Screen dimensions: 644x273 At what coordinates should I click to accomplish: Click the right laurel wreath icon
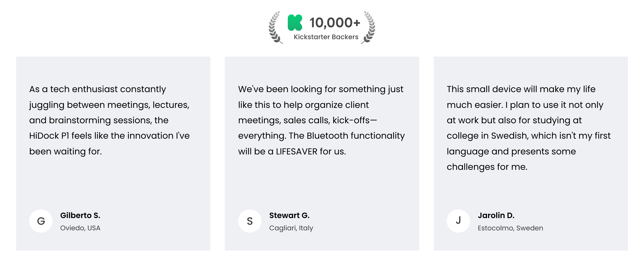coord(369,27)
